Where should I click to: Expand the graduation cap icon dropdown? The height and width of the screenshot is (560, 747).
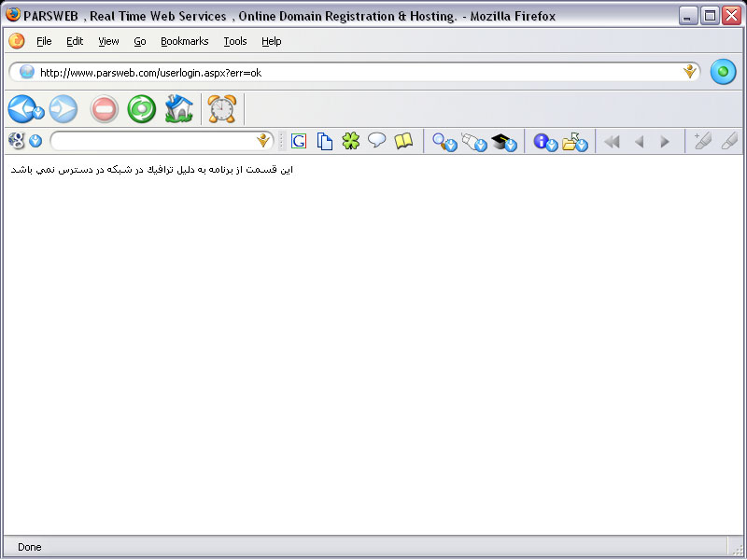click(512, 145)
